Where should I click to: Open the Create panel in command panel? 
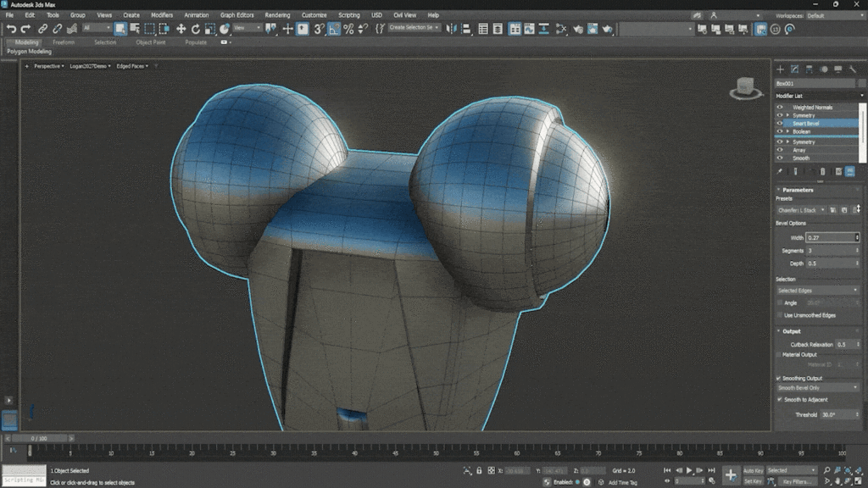click(780, 69)
